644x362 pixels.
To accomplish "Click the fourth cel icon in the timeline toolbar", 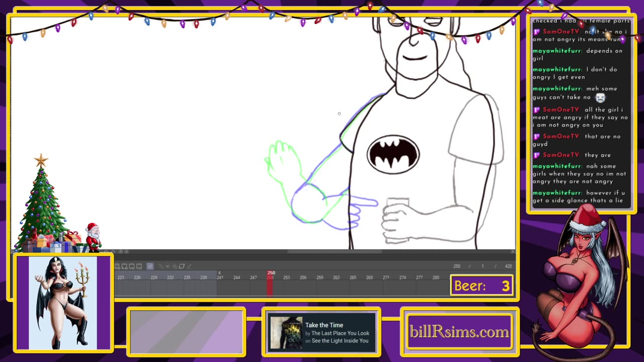I will pos(139,266).
